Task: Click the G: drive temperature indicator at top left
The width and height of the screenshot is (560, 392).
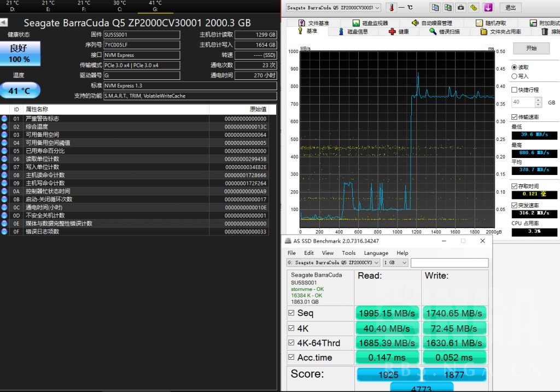Action: (x=155, y=4)
